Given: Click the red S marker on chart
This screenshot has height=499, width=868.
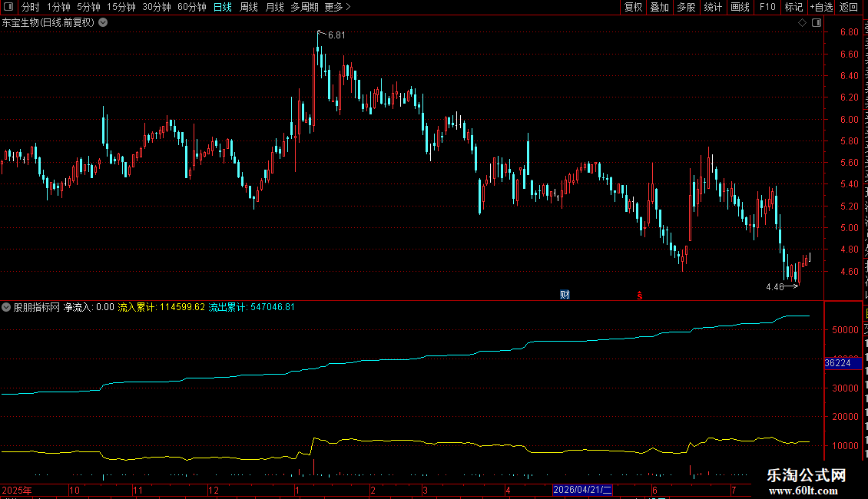Looking at the screenshot, I should tap(639, 296).
